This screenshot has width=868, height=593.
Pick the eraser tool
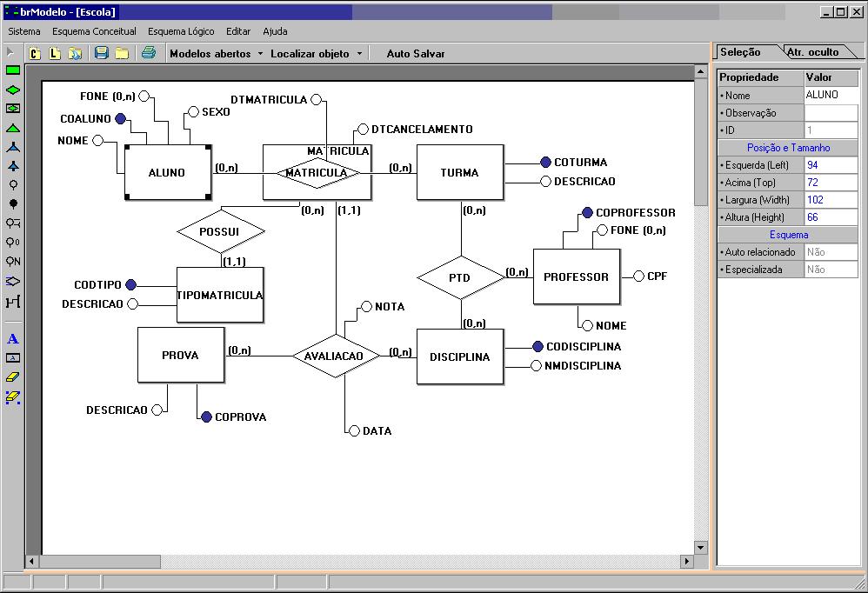tap(12, 376)
